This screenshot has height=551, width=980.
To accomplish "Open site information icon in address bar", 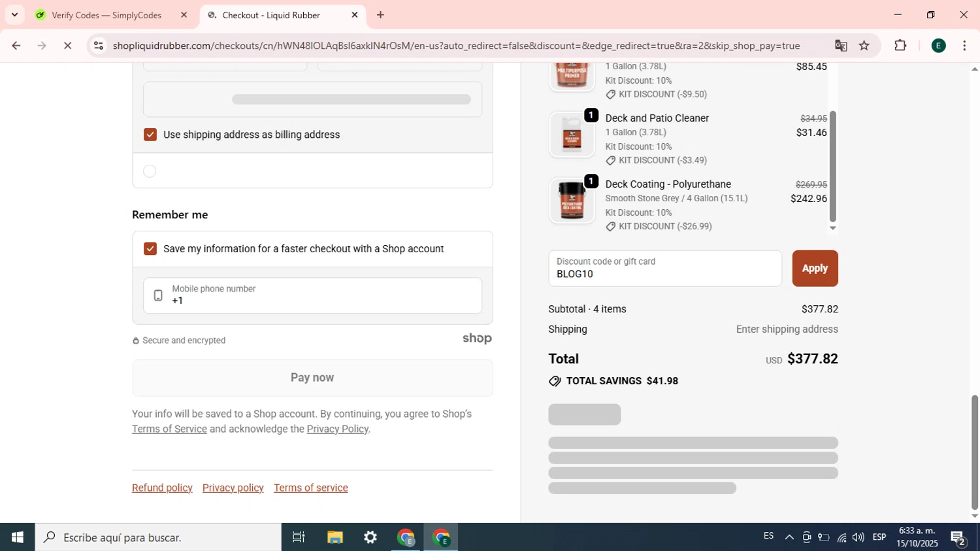I will pyautogui.click(x=99, y=46).
